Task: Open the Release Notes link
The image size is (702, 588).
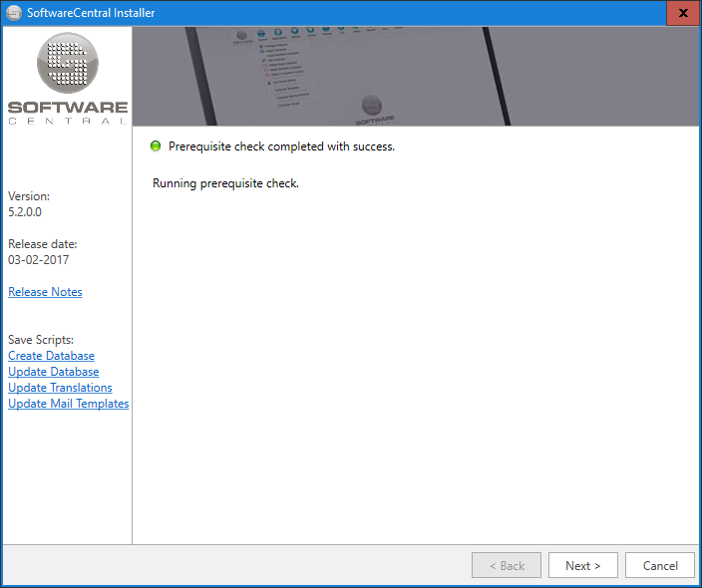Action: (x=45, y=292)
